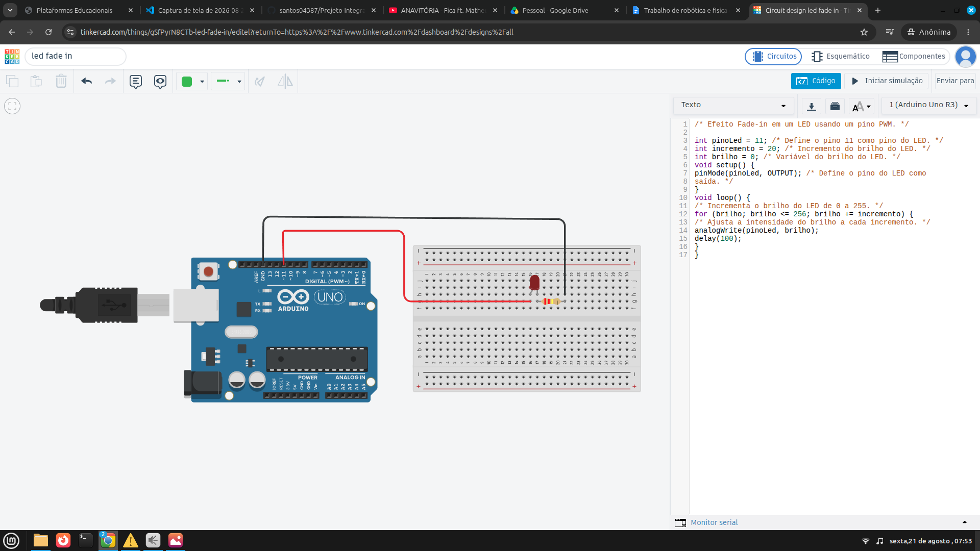This screenshot has height=551, width=980.
Task: Open the user profile avatar
Action: pos(966,57)
